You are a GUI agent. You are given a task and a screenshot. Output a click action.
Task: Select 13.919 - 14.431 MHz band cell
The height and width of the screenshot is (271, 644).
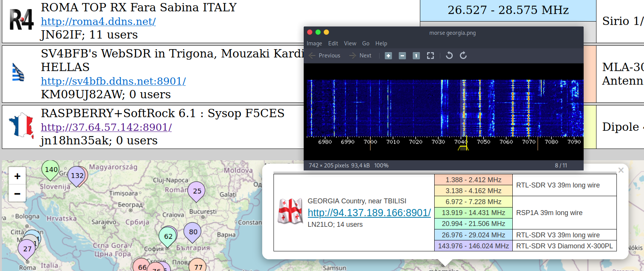473,213
